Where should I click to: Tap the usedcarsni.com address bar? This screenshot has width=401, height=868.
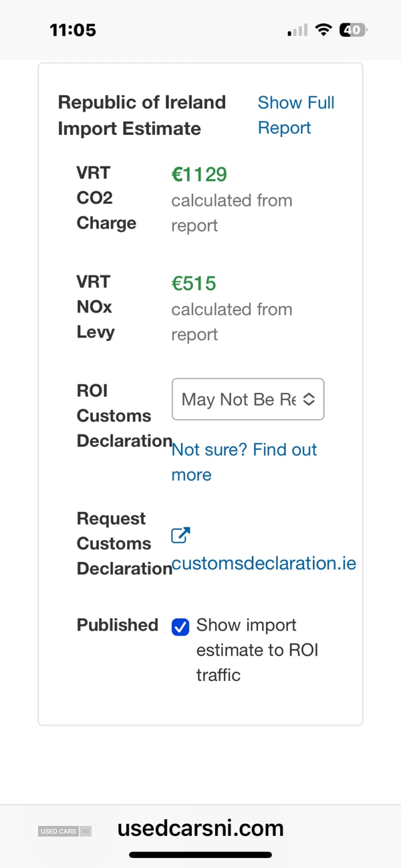200,829
